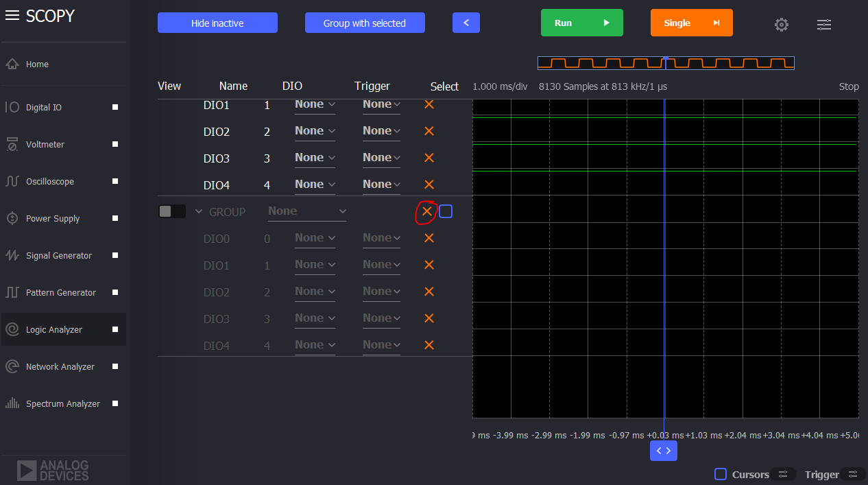Click the Spectrum Analyzer bars icon
This screenshot has width=868, height=485.
click(x=12, y=403)
